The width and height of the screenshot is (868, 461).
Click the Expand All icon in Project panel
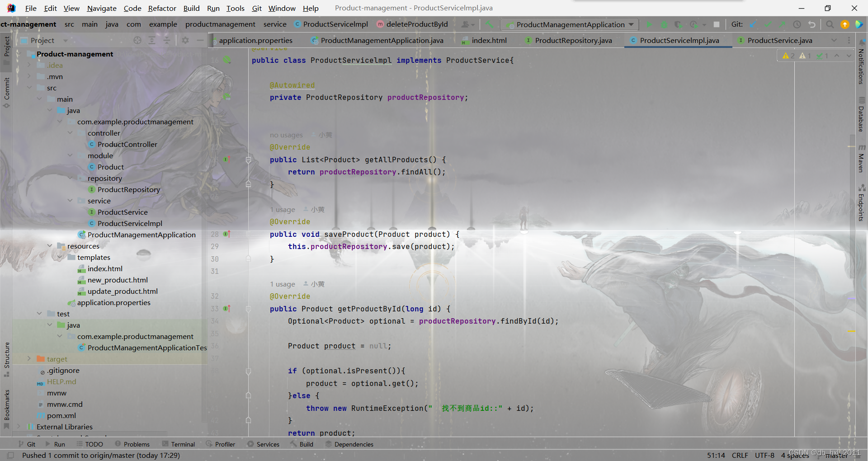click(x=152, y=41)
